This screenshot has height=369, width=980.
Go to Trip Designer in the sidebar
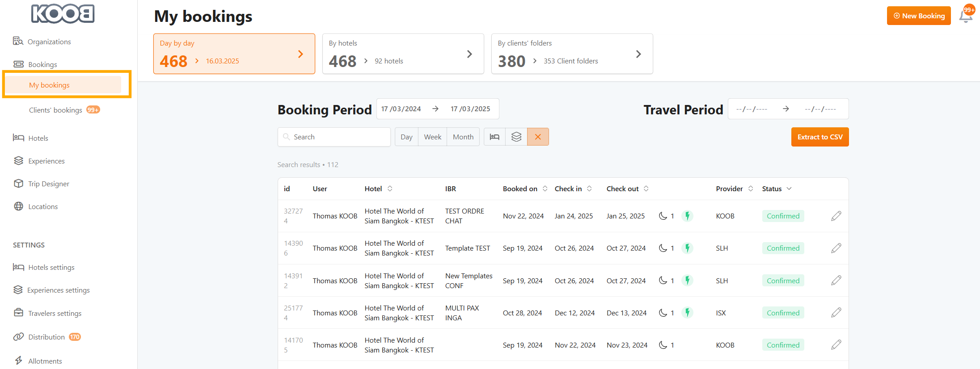click(49, 184)
